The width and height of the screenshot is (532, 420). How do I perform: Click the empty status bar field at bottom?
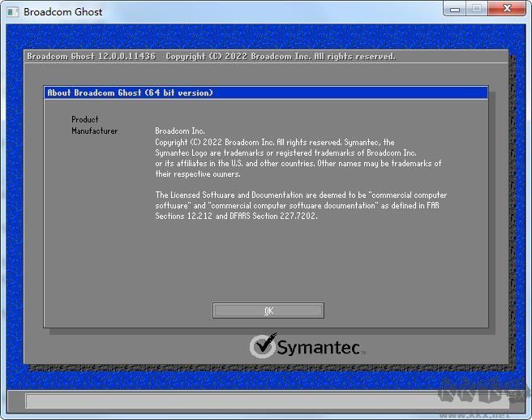coord(267,401)
